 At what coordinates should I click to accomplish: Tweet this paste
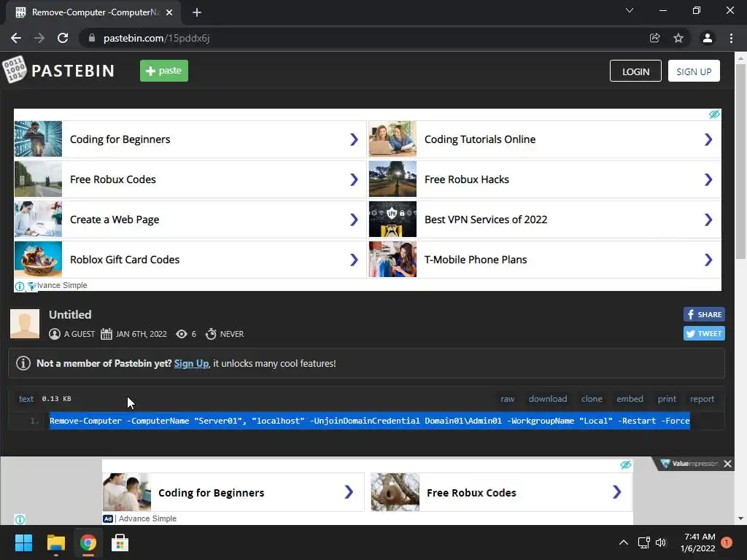pos(704,333)
